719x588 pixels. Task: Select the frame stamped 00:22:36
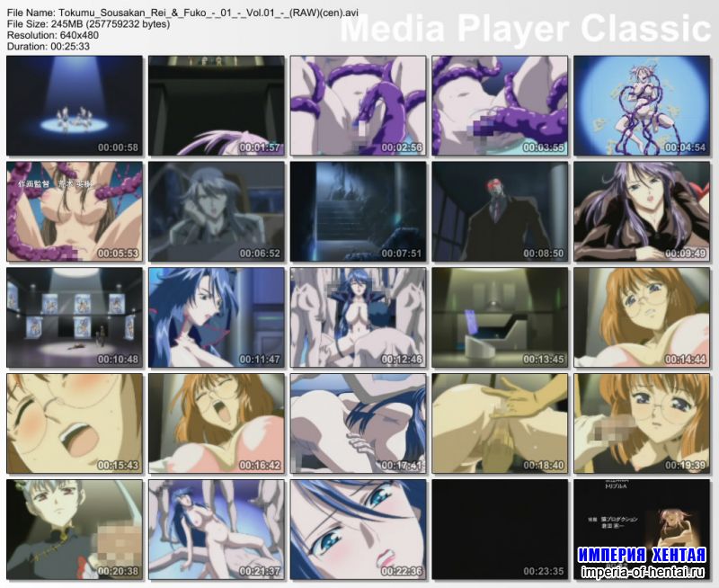tap(358, 530)
